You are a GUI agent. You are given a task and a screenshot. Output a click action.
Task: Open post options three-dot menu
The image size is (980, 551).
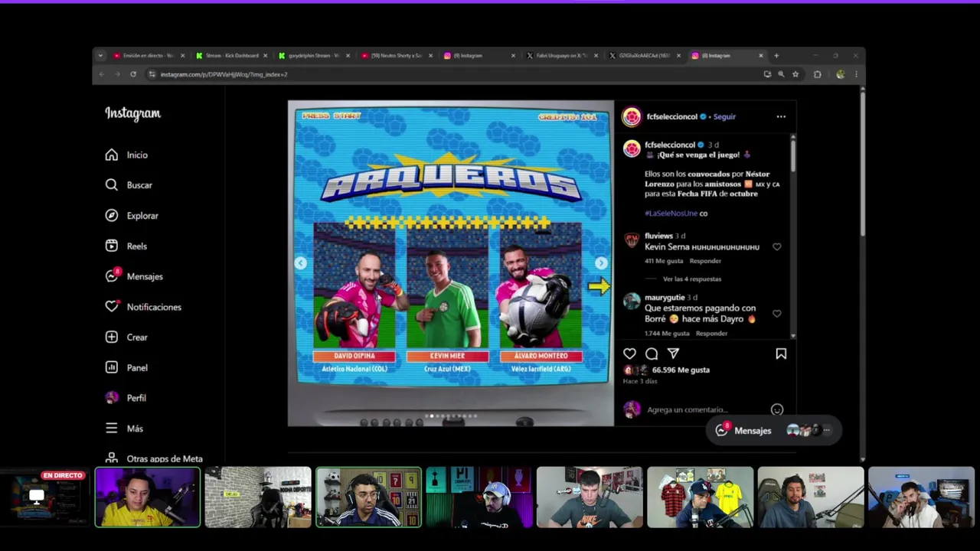781,116
